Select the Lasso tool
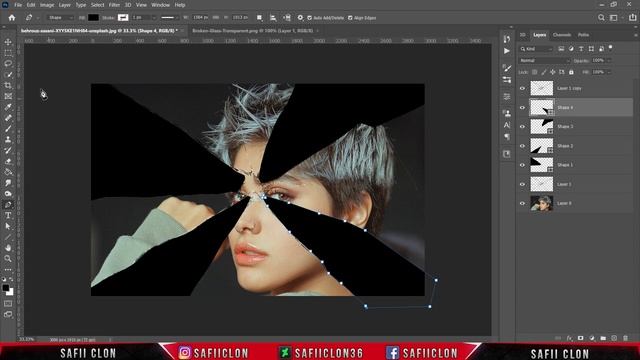 (x=8, y=64)
